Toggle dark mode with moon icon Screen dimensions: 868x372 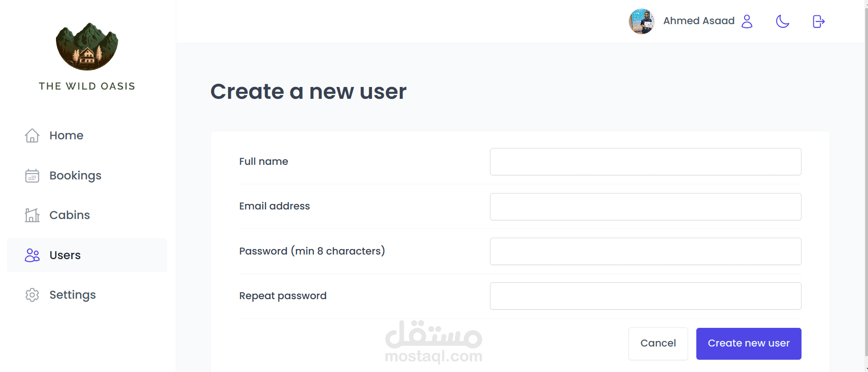[782, 21]
